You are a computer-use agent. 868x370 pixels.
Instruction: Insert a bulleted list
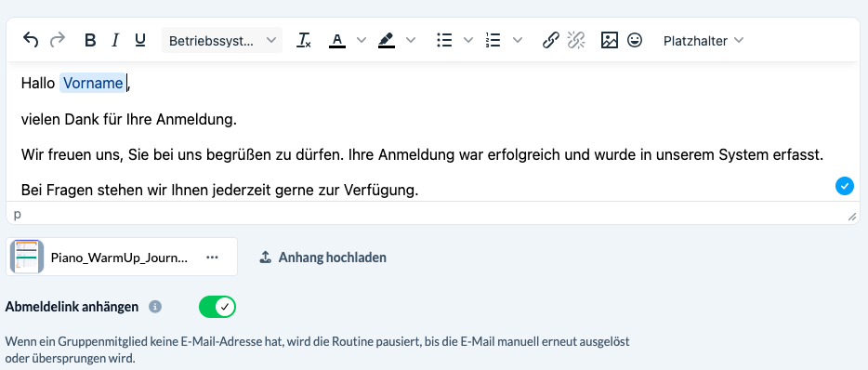tap(444, 40)
